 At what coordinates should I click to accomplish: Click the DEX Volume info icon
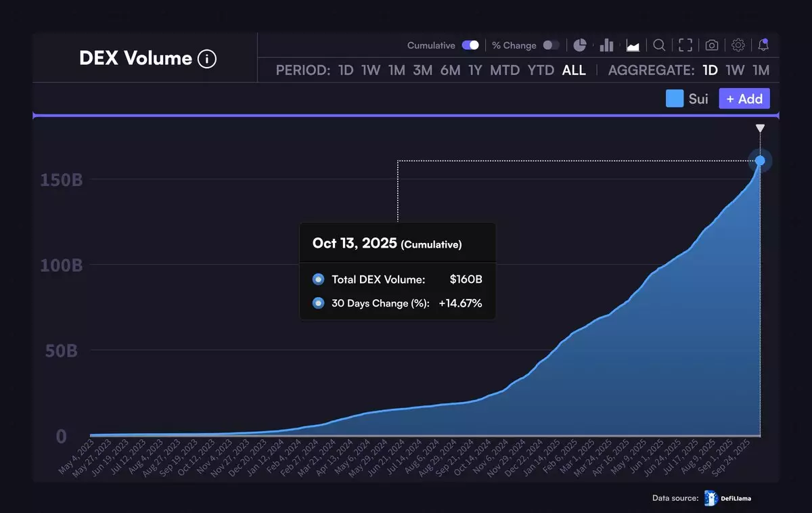pyautogui.click(x=207, y=59)
